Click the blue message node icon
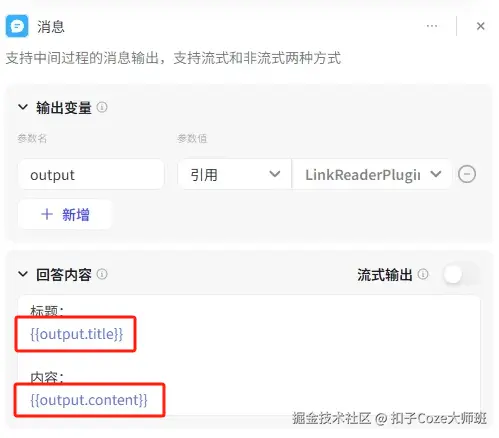 pyautogui.click(x=17, y=26)
